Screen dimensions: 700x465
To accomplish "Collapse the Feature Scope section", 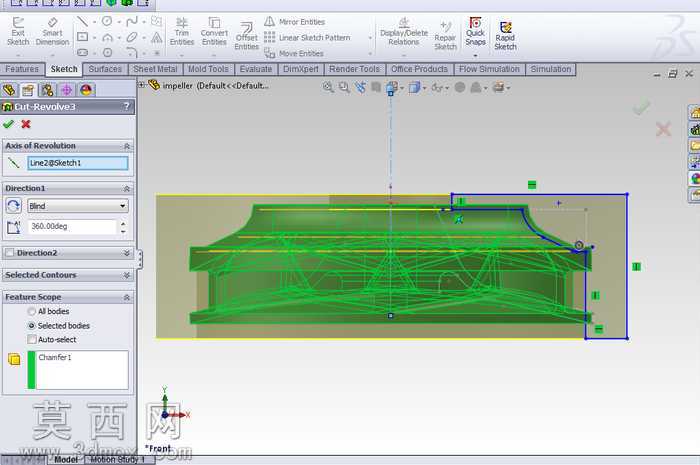I will (x=127, y=297).
